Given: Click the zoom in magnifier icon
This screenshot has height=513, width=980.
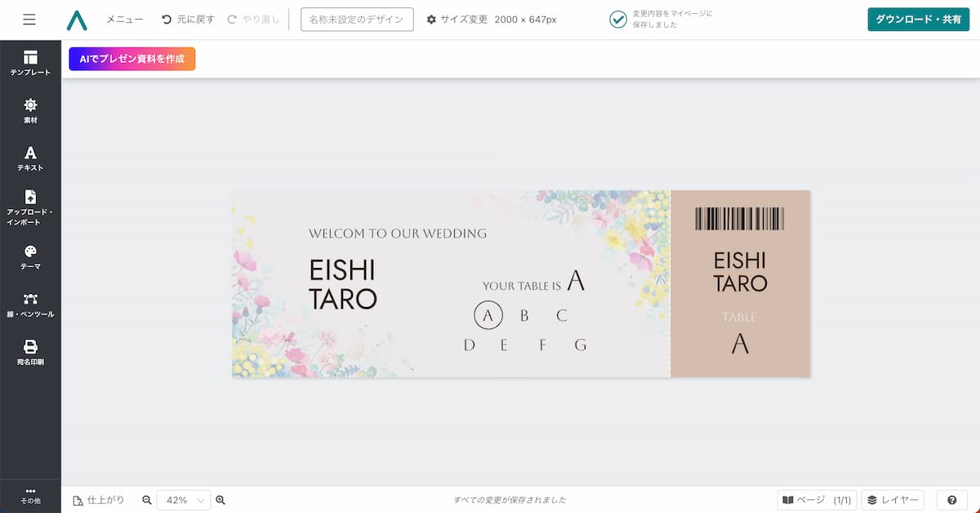Looking at the screenshot, I should pos(220,500).
